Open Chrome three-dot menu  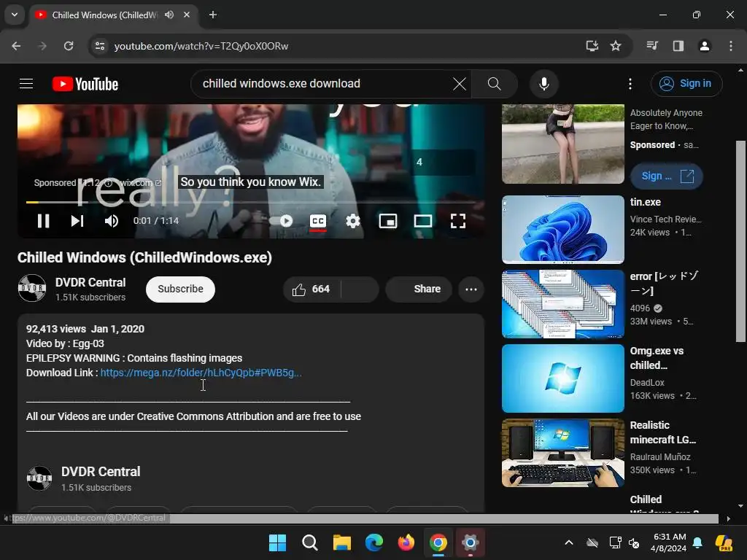(x=731, y=46)
